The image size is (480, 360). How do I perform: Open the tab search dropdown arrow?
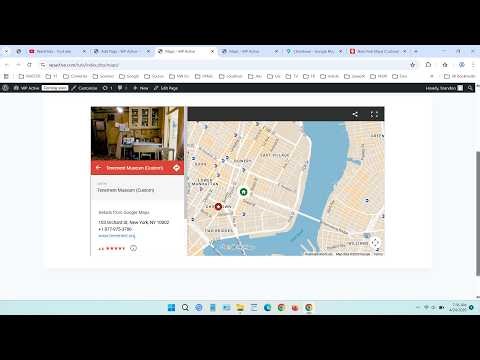(6, 52)
